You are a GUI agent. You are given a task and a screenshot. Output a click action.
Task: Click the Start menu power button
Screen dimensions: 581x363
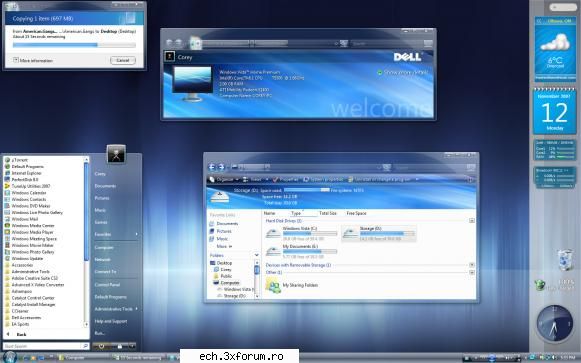point(101,346)
